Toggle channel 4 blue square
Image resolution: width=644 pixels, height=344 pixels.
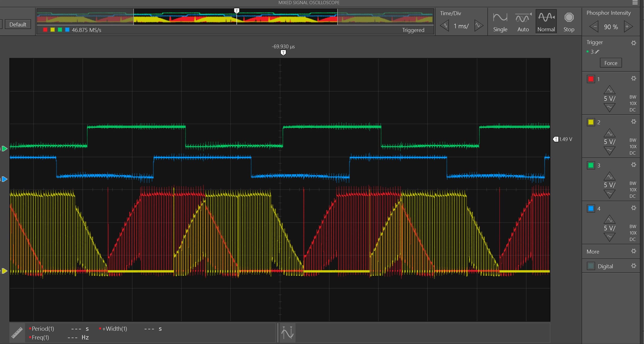(591, 209)
